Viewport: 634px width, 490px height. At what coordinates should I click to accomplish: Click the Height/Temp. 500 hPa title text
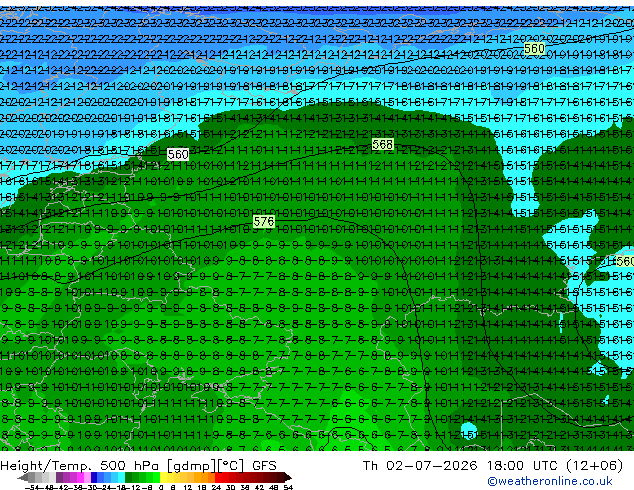pyautogui.click(x=81, y=466)
